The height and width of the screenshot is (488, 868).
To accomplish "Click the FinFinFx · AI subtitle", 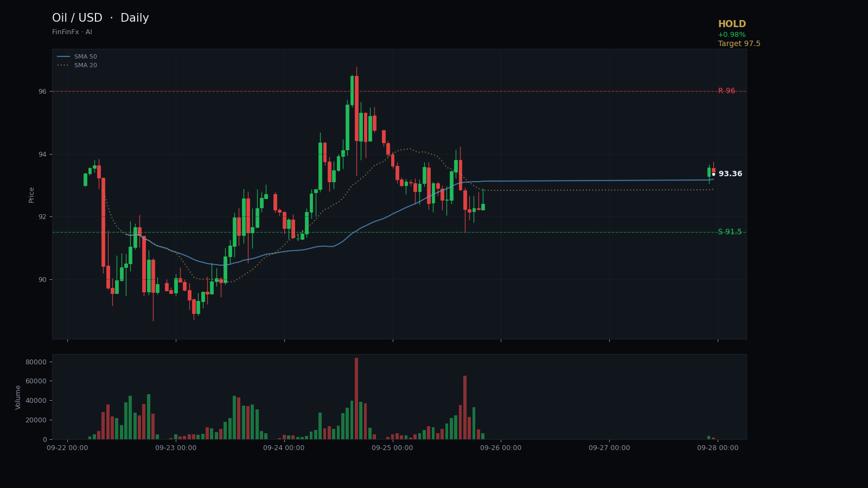I will pos(72,32).
